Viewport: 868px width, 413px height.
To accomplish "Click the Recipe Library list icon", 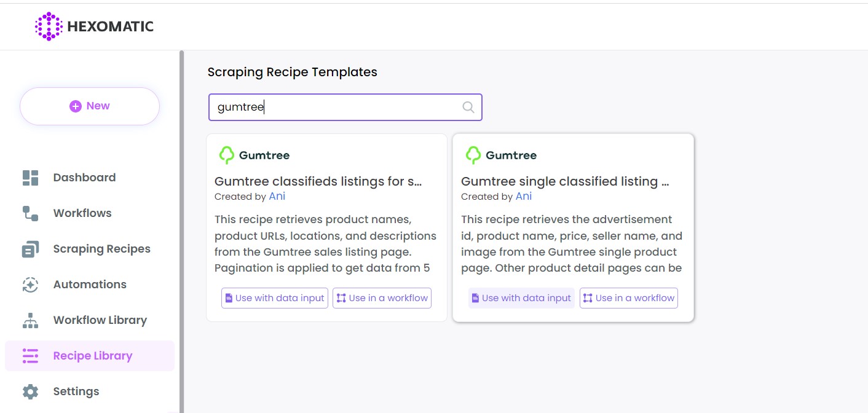I will (x=30, y=356).
